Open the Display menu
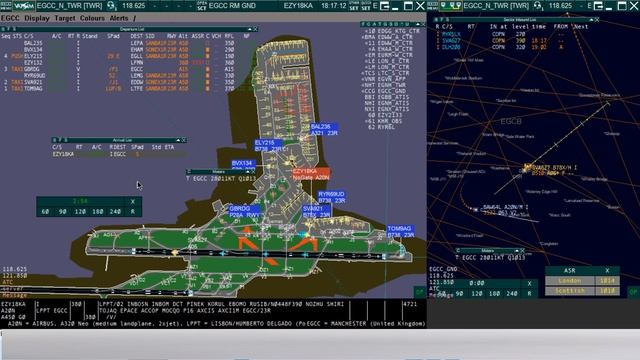This screenshot has height=360, width=640. coord(37,18)
